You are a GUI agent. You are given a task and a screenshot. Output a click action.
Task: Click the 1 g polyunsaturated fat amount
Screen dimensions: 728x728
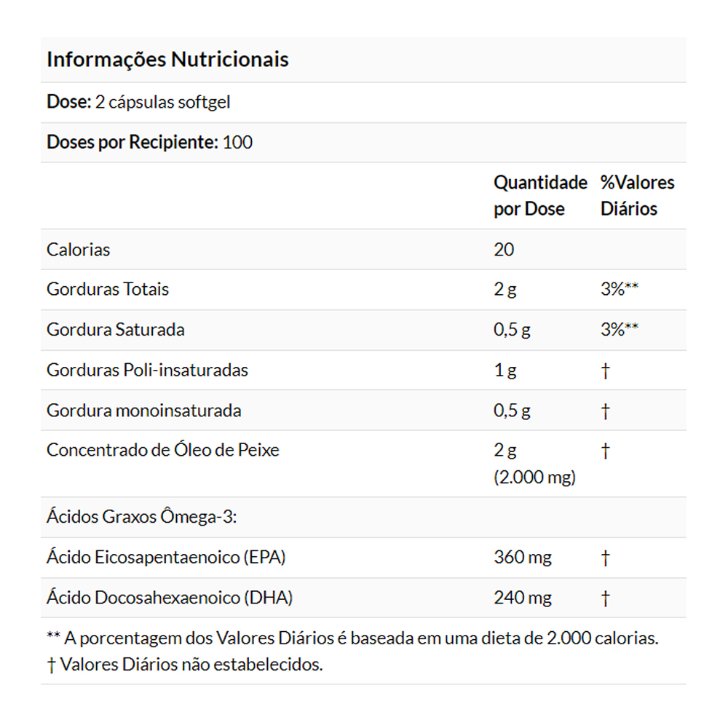[505, 370]
